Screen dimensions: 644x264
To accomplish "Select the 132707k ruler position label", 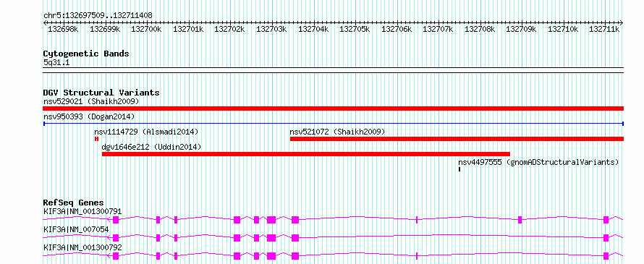I will [438, 29].
